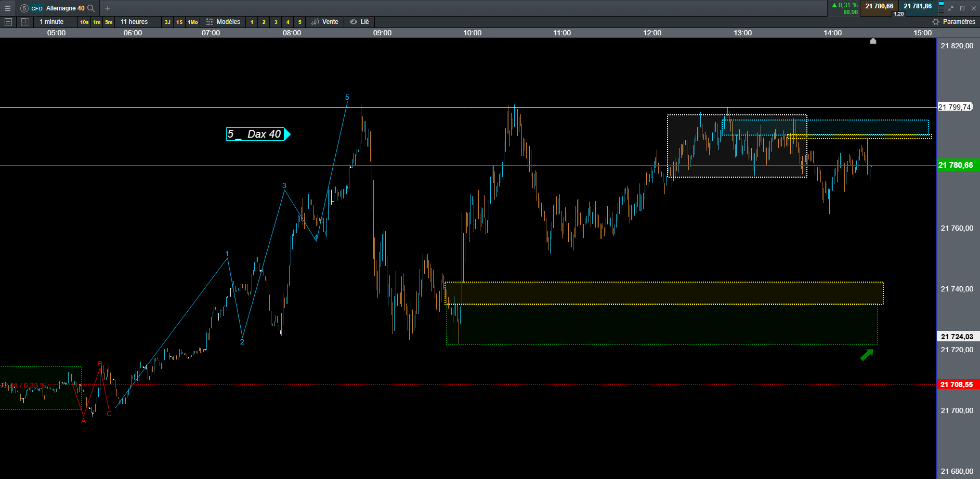The width and height of the screenshot is (980, 479).
Task: Click the CFD instrument type badge
Action: pyautogui.click(x=37, y=8)
